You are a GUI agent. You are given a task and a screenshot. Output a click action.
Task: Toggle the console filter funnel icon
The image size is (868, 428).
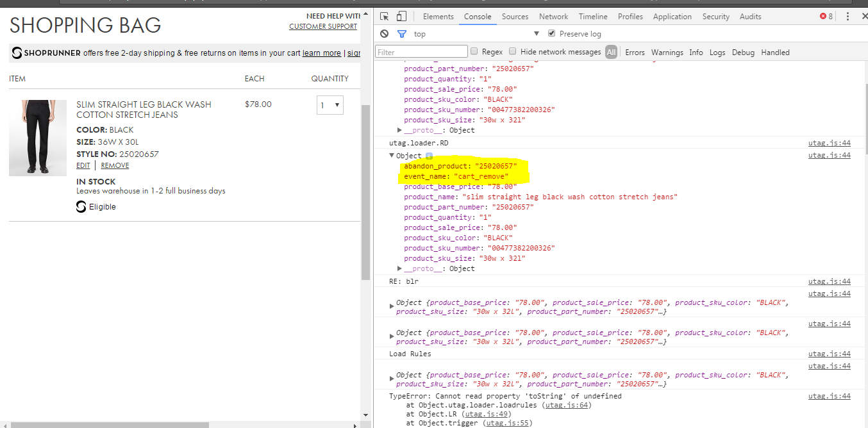click(x=402, y=33)
